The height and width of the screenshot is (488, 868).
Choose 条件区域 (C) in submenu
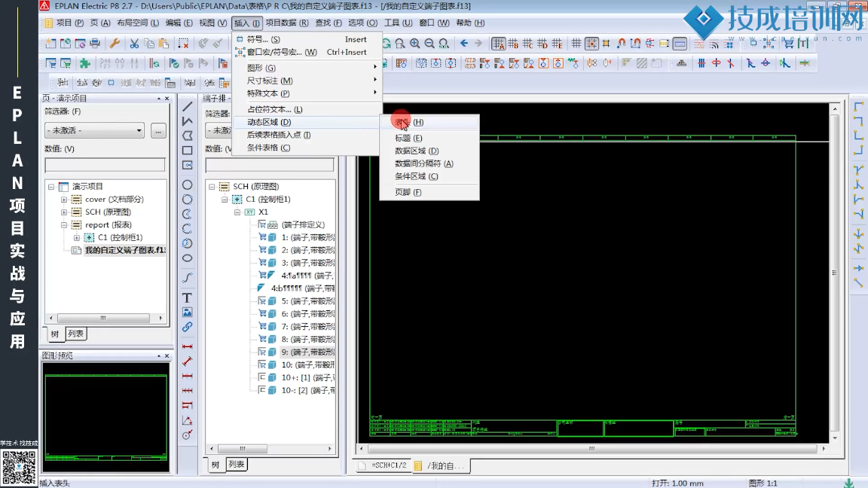(x=429, y=176)
